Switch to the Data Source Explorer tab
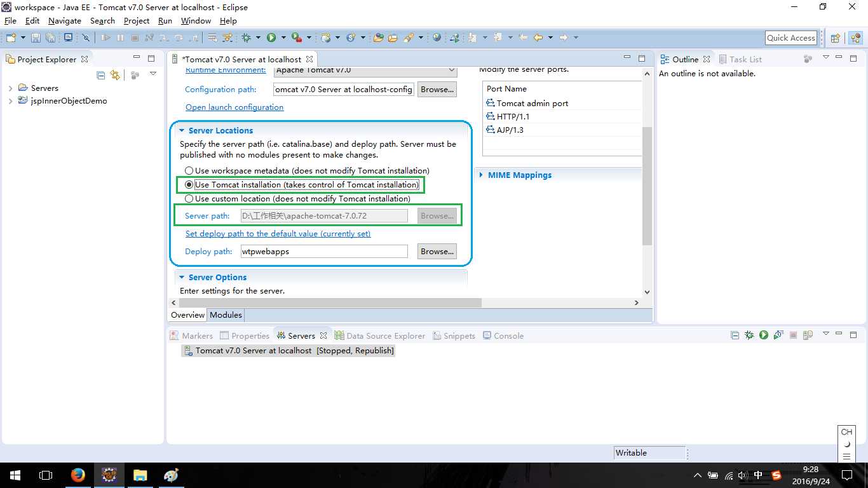The image size is (868, 488). 380,335
